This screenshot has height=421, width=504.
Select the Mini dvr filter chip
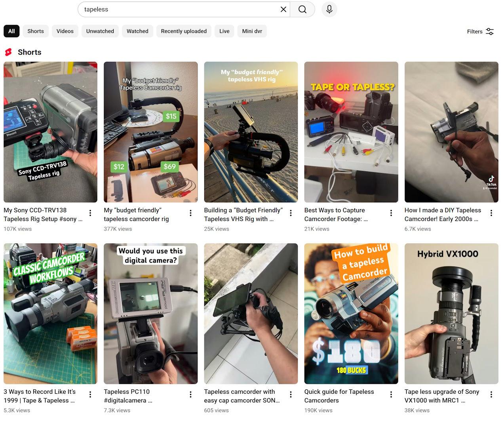tap(252, 31)
